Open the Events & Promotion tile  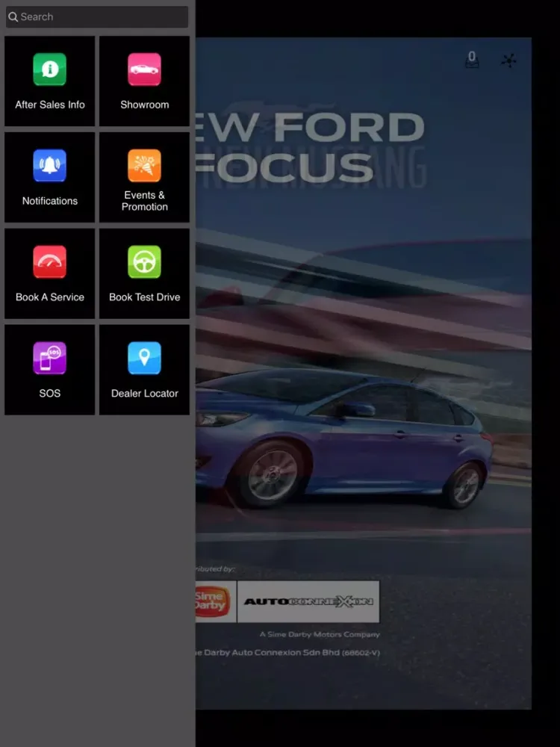(144, 177)
